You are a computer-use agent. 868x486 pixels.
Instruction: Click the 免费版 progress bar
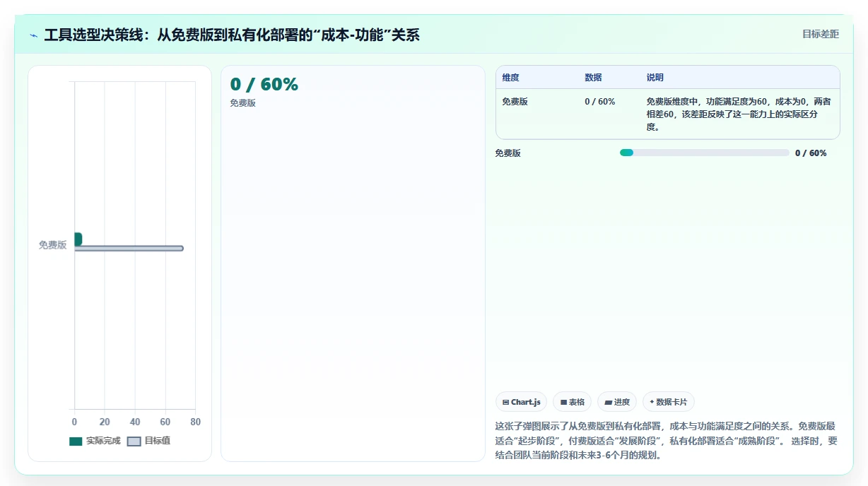[x=704, y=153]
